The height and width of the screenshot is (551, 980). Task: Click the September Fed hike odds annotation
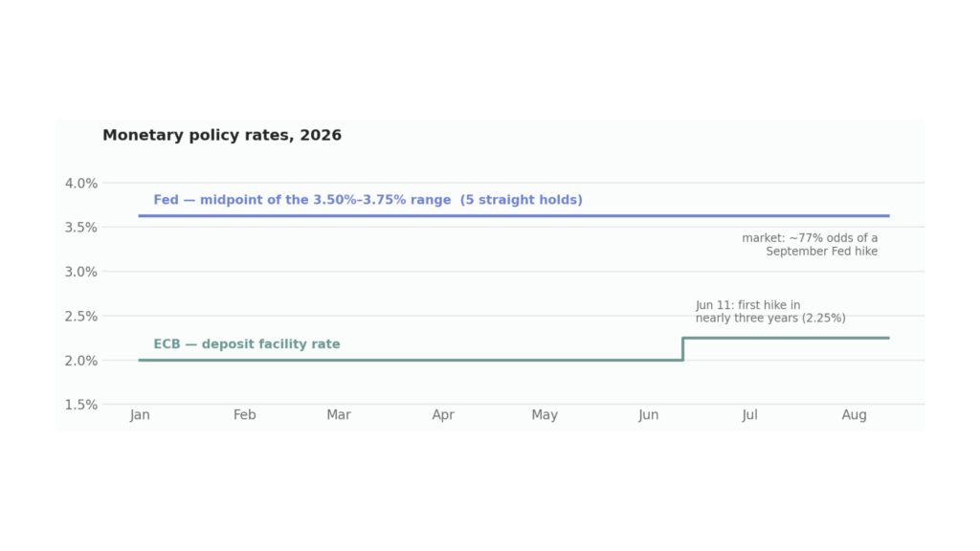810,245
